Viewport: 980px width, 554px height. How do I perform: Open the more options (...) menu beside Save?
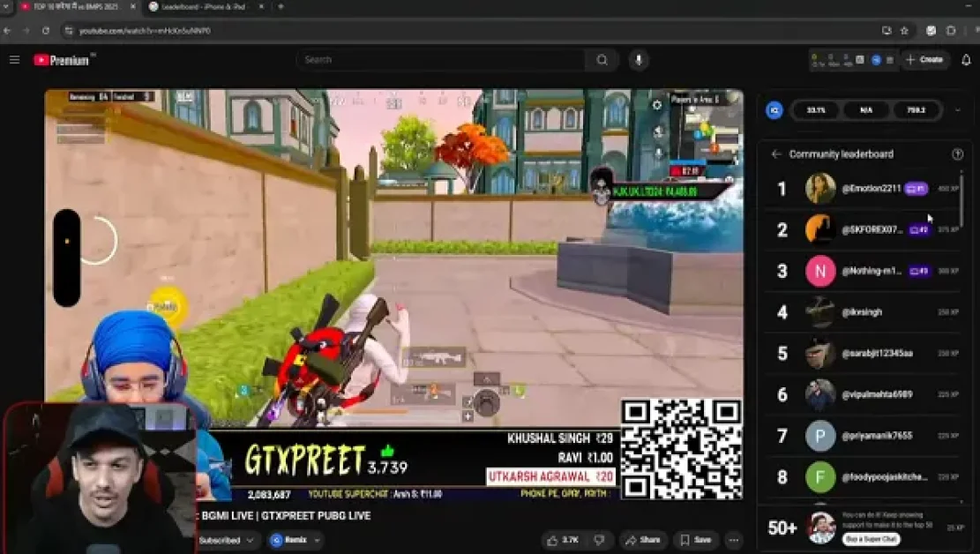(733, 540)
